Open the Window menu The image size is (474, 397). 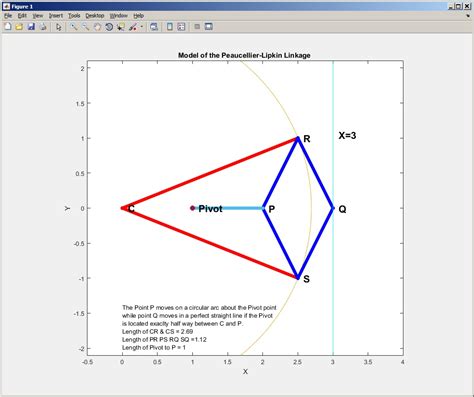[x=119, y=16]
